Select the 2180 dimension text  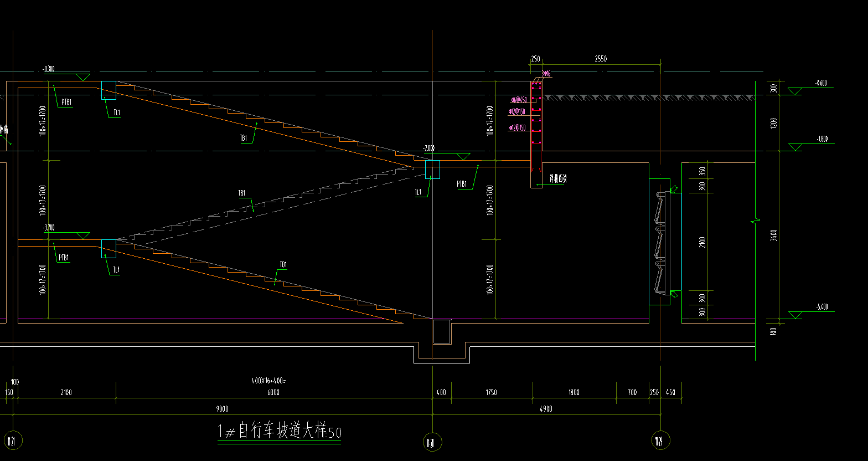(x=66, y=392)
